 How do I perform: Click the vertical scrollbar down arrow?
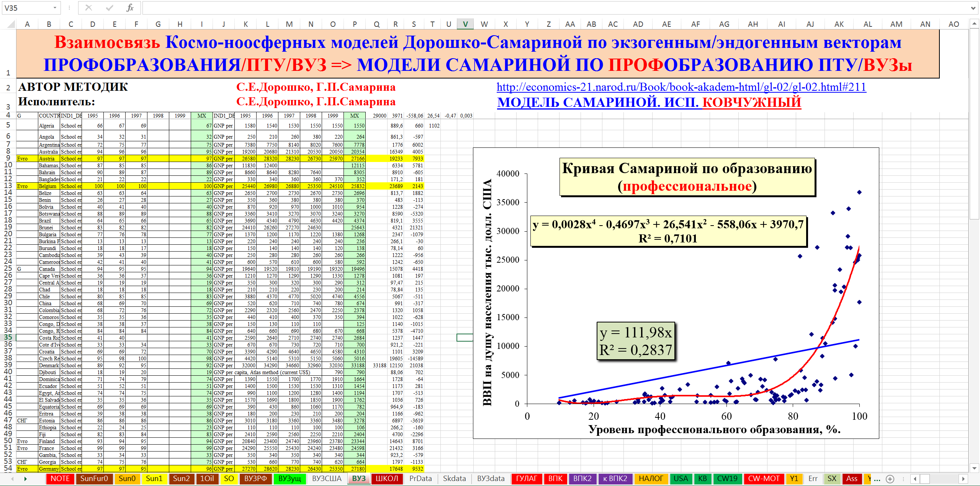pos(975,468)
